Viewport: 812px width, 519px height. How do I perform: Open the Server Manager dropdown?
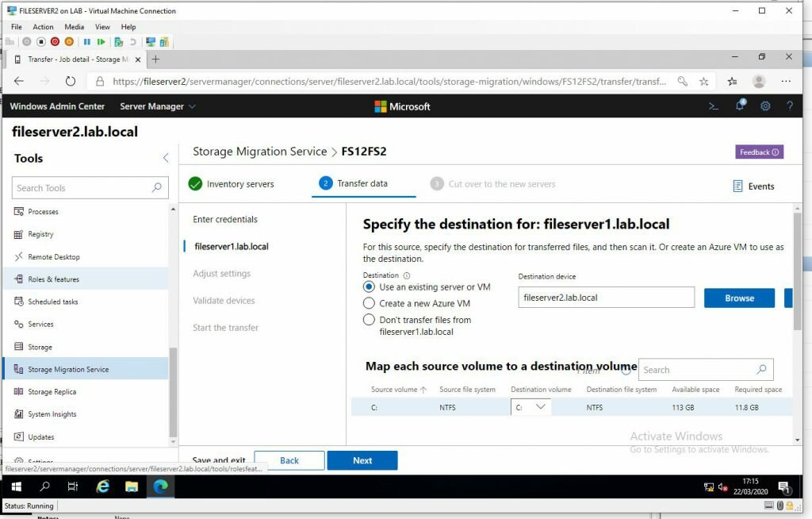(158, 106)
